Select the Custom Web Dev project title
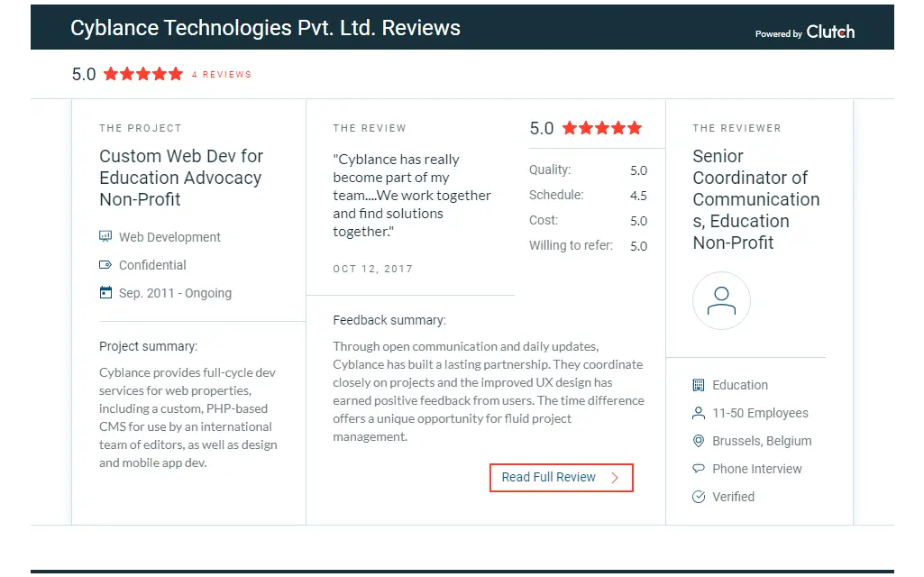Screen dimensions: 924x577 (x=181, y=178)
